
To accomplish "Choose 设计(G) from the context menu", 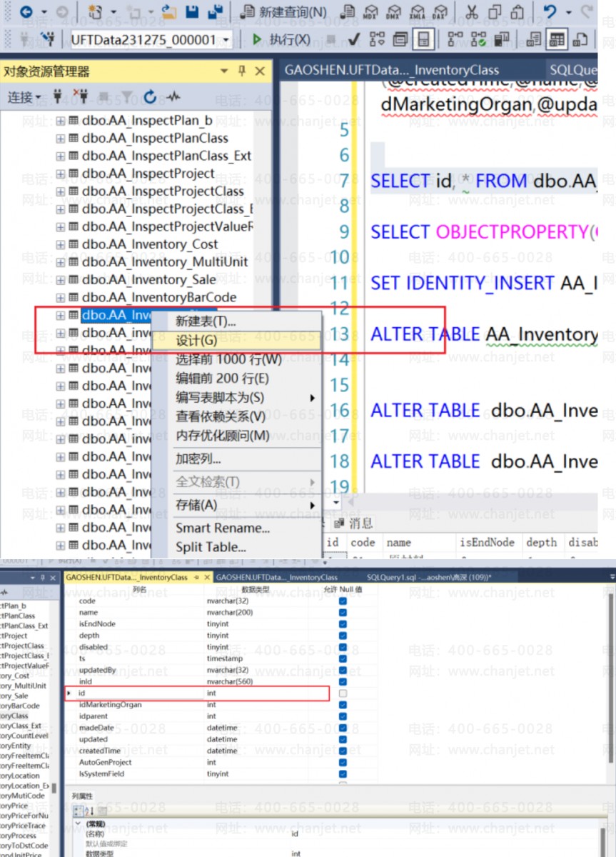I will coord(196,341).
